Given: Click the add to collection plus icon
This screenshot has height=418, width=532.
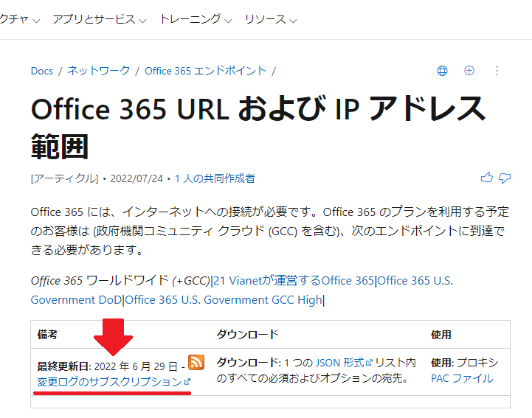Looking at the screenshot, I should 469,71.
